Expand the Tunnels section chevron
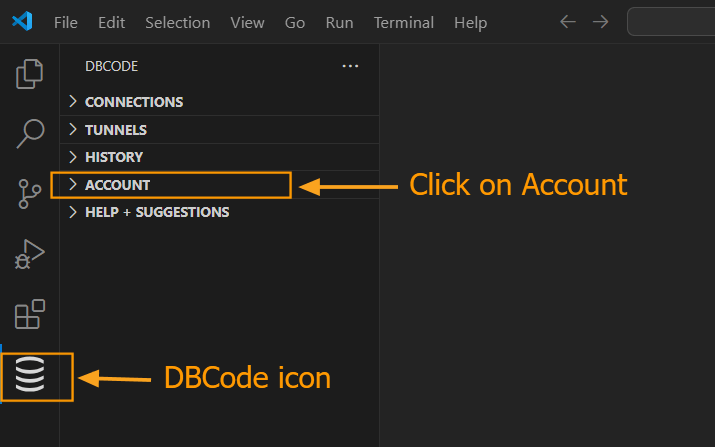Image resolution: width=715 pixels, height=447 pixels. click(73, 130)
